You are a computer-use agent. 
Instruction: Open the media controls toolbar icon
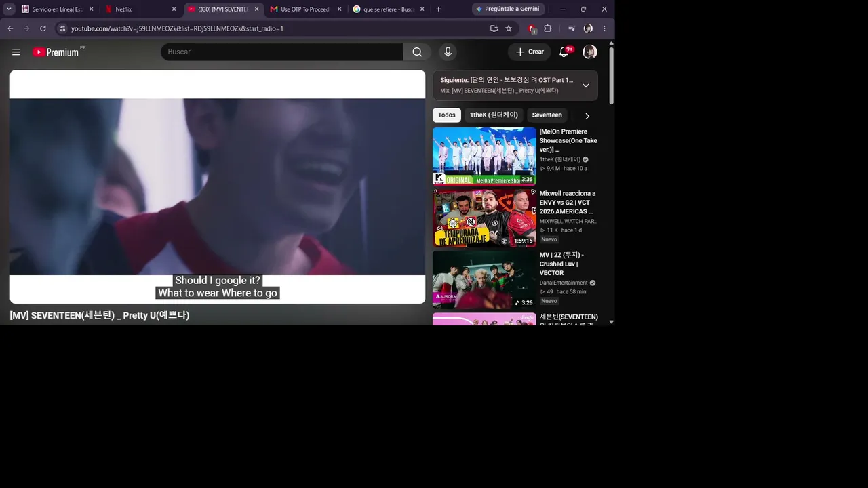point(572,28)
